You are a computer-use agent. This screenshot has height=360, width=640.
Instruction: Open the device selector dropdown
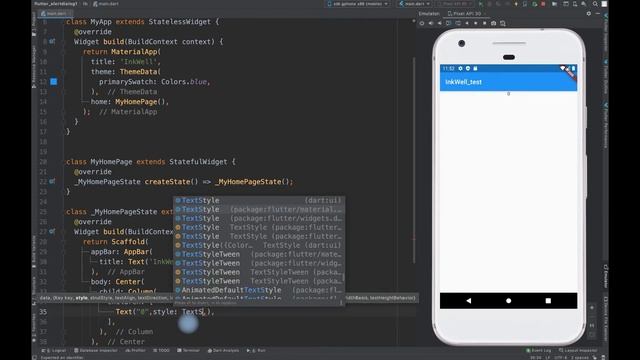pos(358,4)
